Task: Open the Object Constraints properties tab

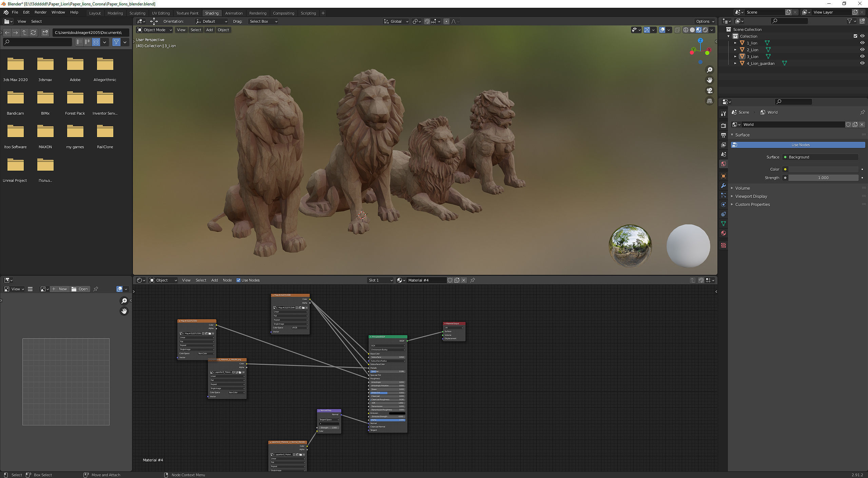Action: coord(724,214)
